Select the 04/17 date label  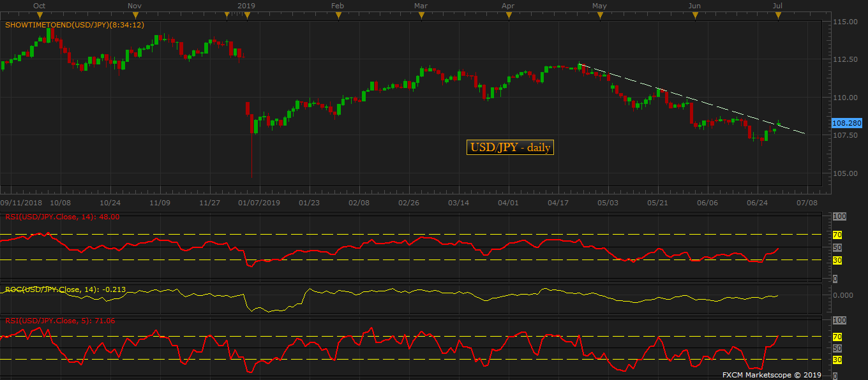[558, 203]
